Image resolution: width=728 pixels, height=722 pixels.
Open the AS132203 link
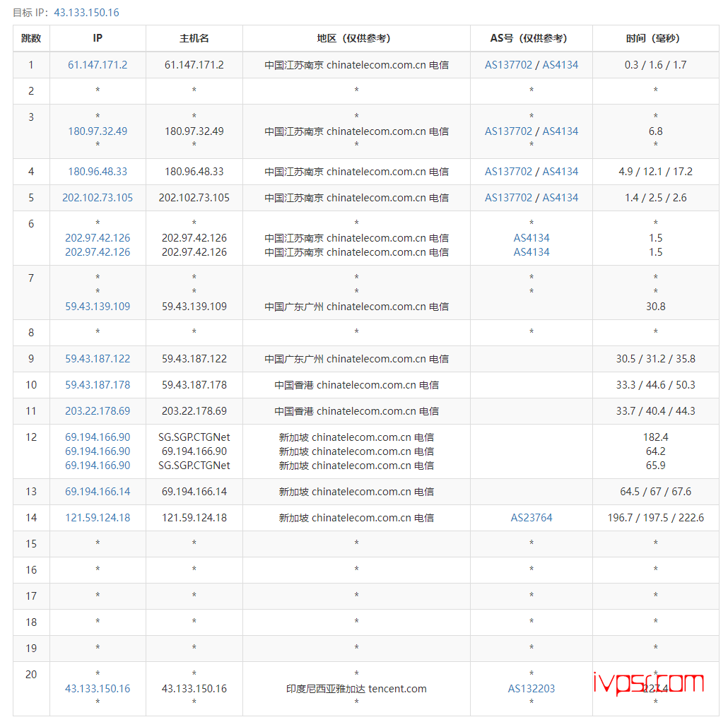click(532, 689)
